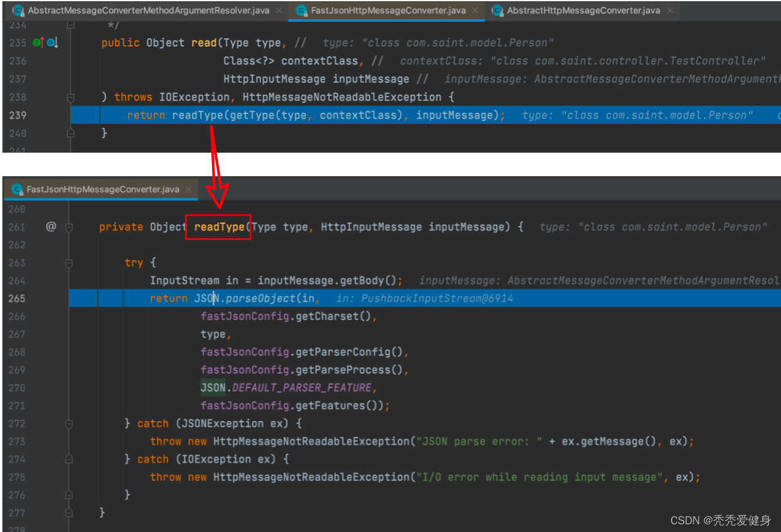The width and height of the screenshot is (781, 532).
Task: Click 'getFeatures()' on line 271
Action: (336, 405)
